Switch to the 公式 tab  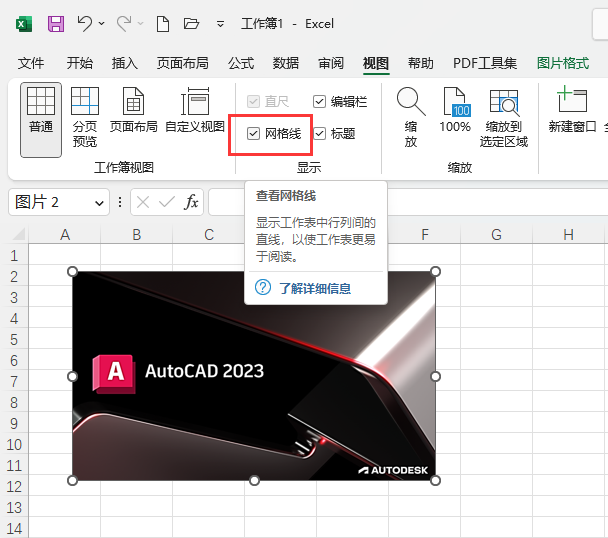pyautogui.click(x=241, y=63)
